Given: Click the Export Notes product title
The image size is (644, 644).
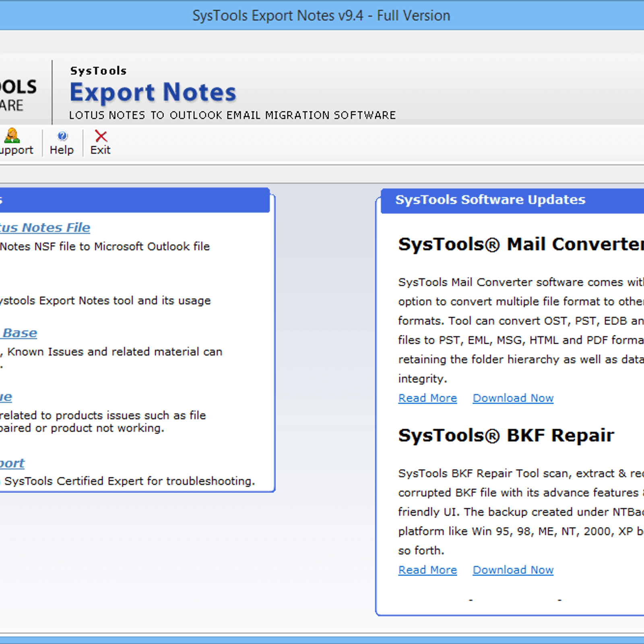Looking at the screenshot, I should [153, 92].
